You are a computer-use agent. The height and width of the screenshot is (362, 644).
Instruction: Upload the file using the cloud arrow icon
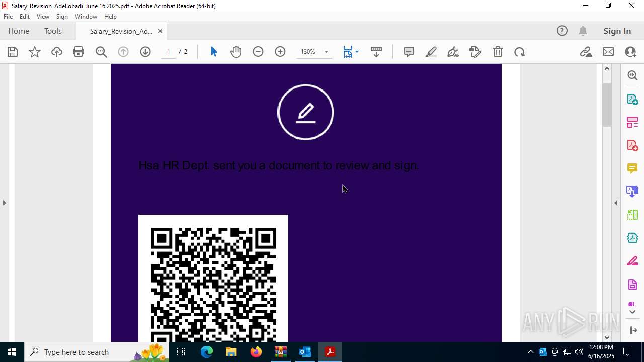click(x=57, y=52)
